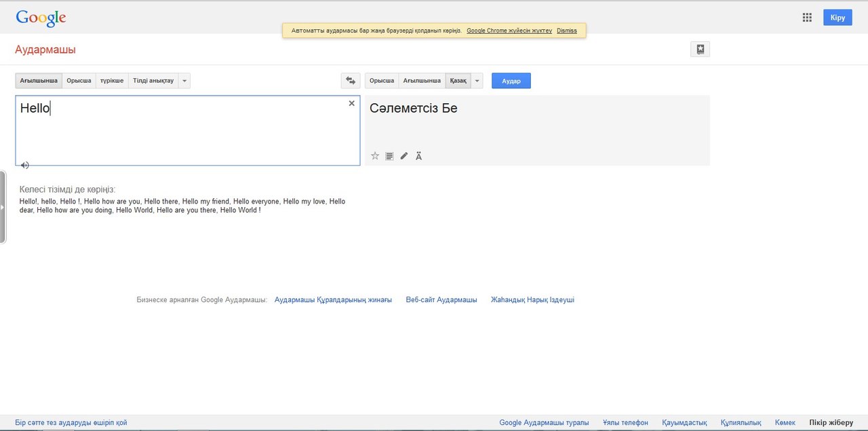Select түрікше as source language
868x431 pixels.
[x=112, y=81]
